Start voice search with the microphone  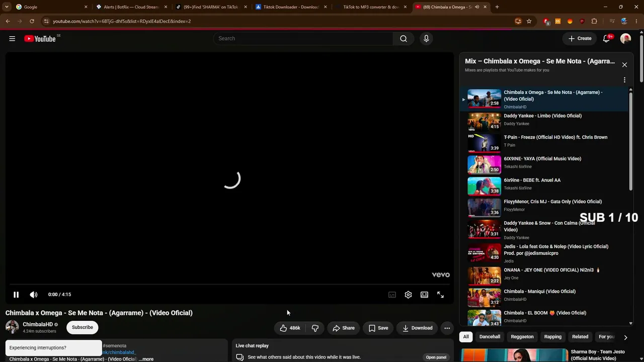[426, 39]
